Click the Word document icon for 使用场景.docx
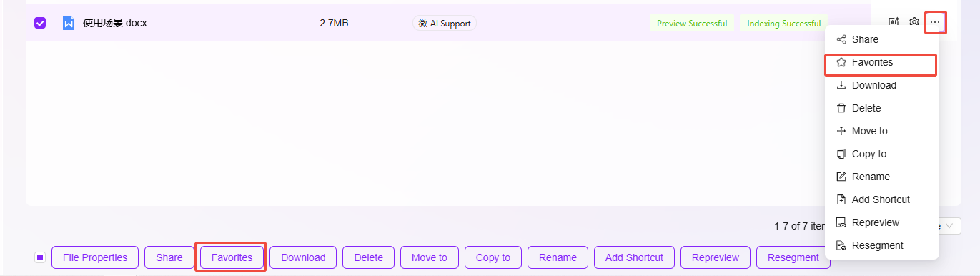980x276 pixels. click(x=69, y=23)
